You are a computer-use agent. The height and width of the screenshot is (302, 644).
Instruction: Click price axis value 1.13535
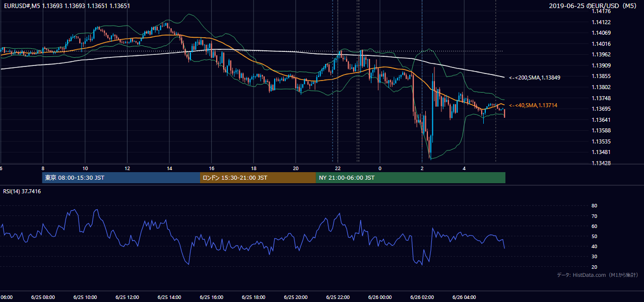pos(601,141)
